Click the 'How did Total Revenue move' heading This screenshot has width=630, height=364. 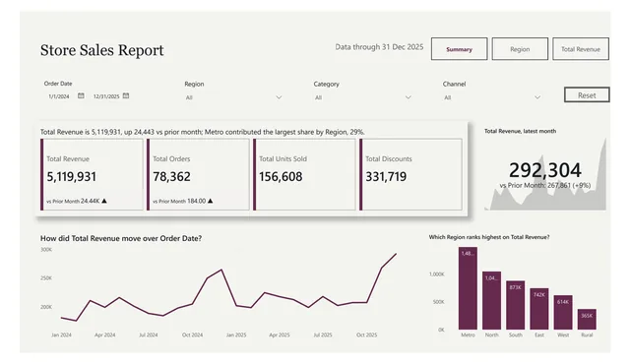click(121, 238)
